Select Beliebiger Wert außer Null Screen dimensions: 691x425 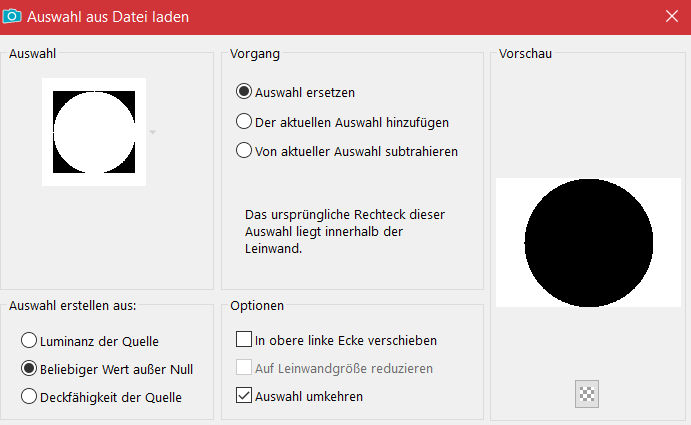tap(30, 369)
